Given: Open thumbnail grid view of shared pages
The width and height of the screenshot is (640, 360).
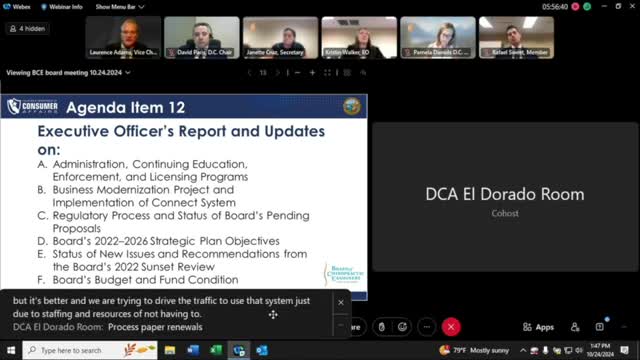Looking at the screenshot, I should pos(347,73).
